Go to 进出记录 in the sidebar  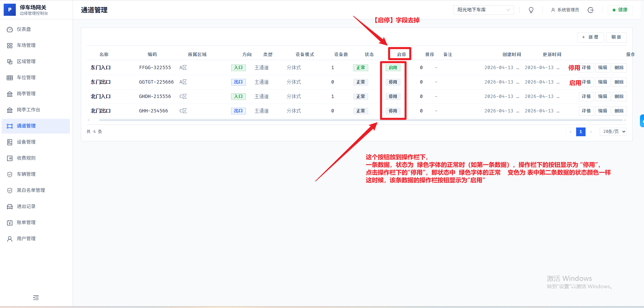point(26,207)
